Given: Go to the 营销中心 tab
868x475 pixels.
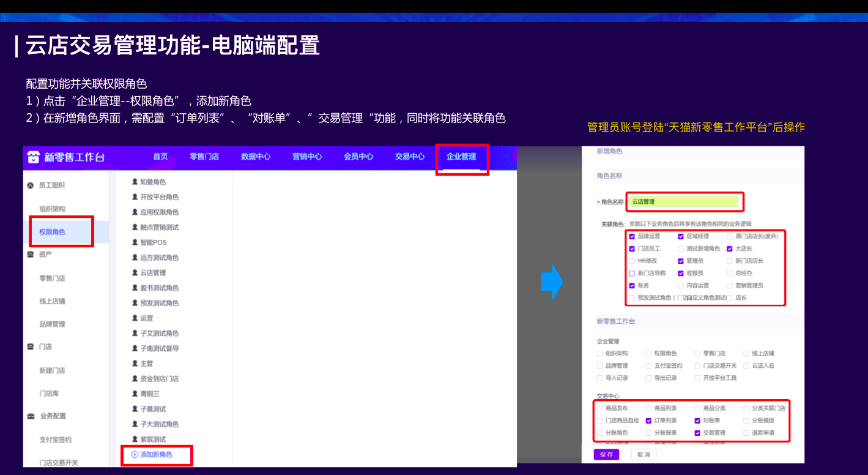Looking at the screenshot, I should [307, 157].
